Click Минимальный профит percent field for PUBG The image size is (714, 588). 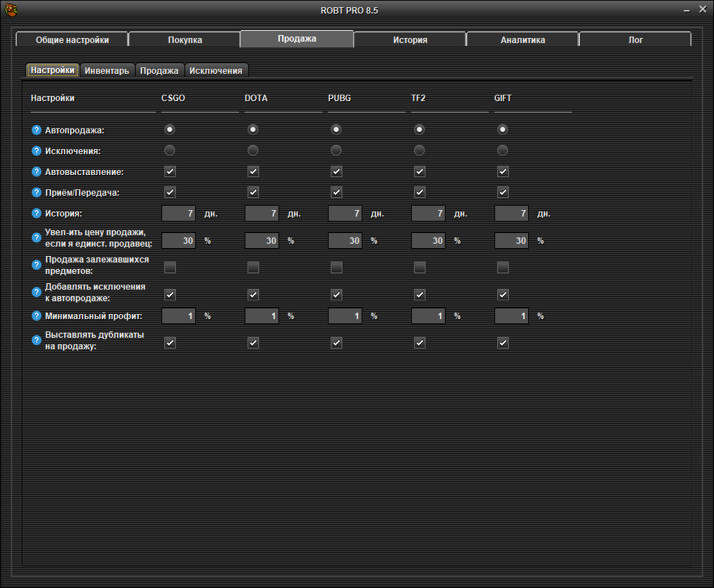[346, 316]
